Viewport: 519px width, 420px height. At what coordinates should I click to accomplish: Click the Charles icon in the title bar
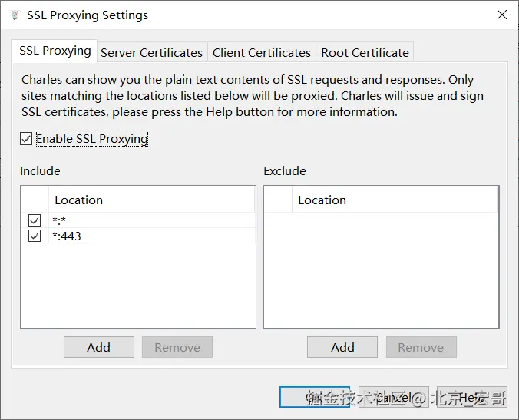pyautogui.click(x=15, y=15)
